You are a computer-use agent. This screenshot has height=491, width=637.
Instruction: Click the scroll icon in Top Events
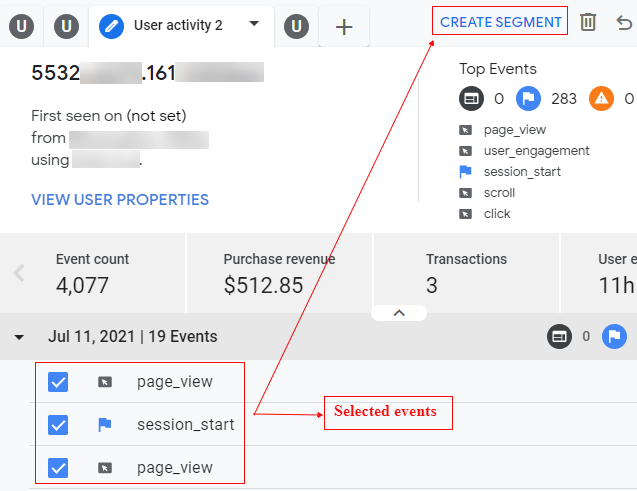pyautogui.click(x=466, y=193)
